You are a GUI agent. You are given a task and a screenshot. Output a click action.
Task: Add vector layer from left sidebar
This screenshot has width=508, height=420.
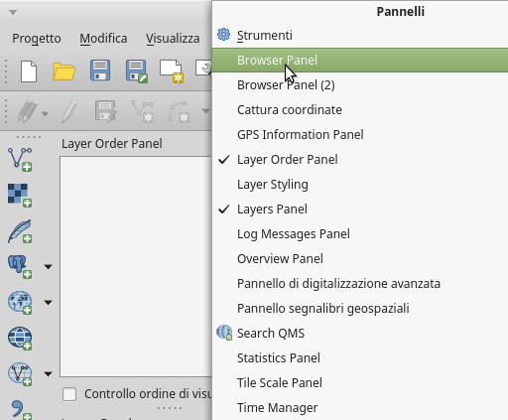[x=20, y=160]
